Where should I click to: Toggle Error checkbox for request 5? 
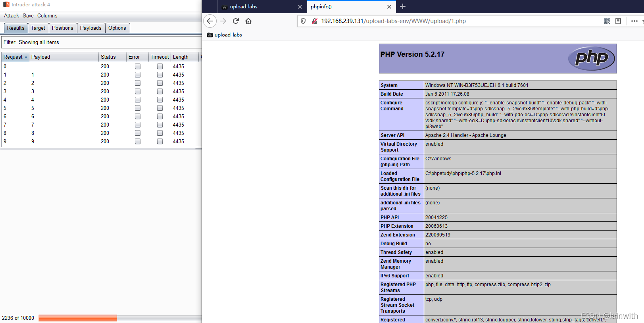pyautogui.click(x=138, y=108)
